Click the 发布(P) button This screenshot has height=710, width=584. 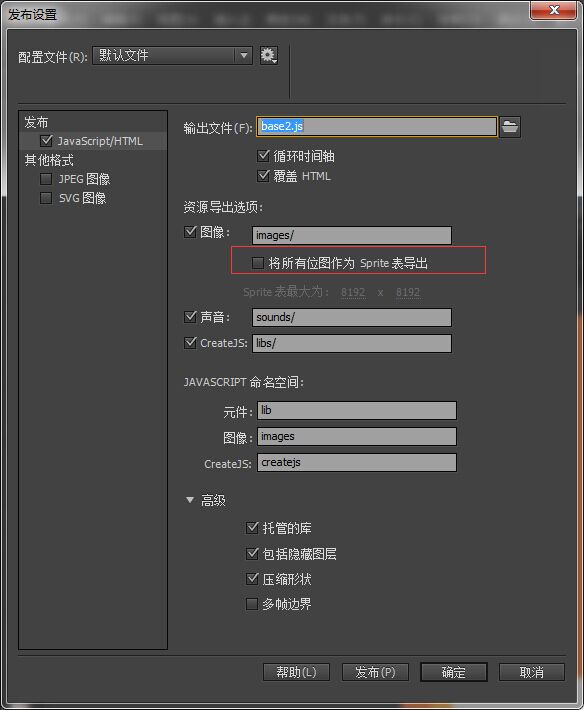[x=375, y=672]
